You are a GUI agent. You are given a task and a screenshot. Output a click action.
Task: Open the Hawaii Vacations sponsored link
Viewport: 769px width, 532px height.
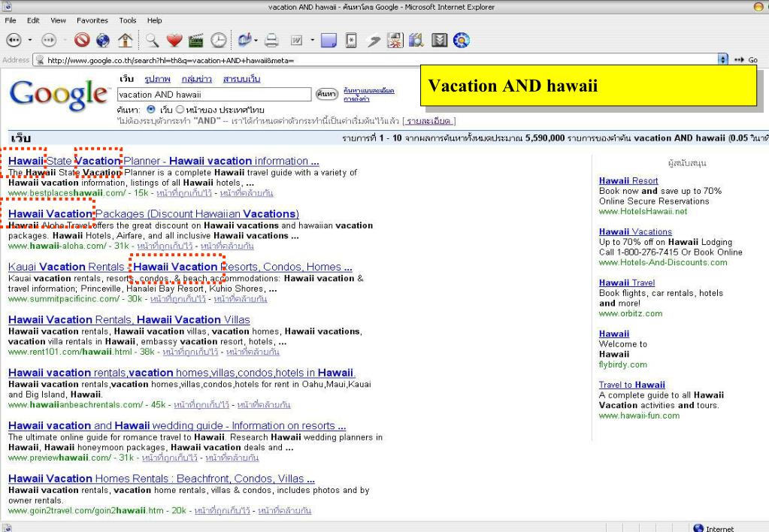coord(635,231)
